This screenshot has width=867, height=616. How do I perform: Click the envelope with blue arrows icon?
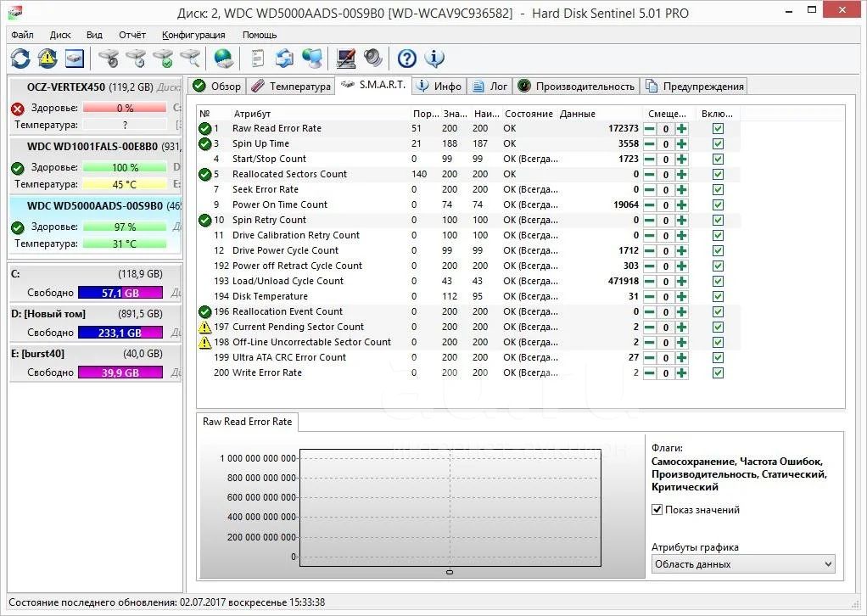click(x=285, y=58)
